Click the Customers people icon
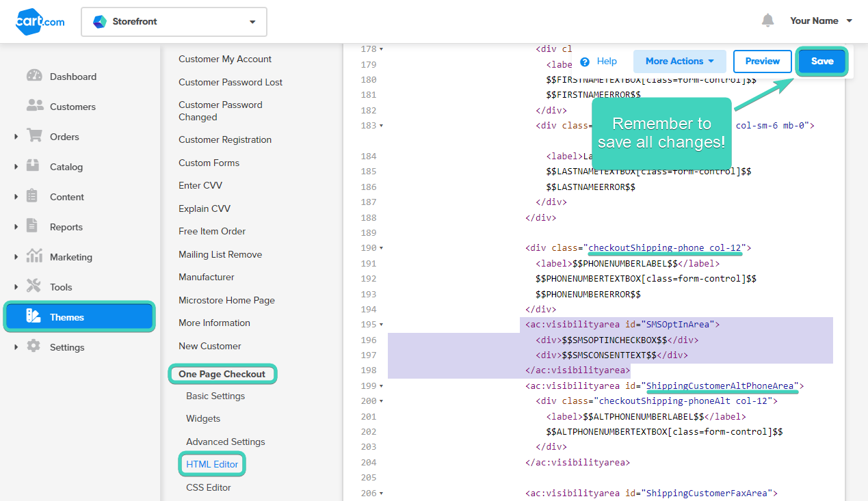Viewport: 868px width, 501px height. pyautogui.click(x=34, y=106)
